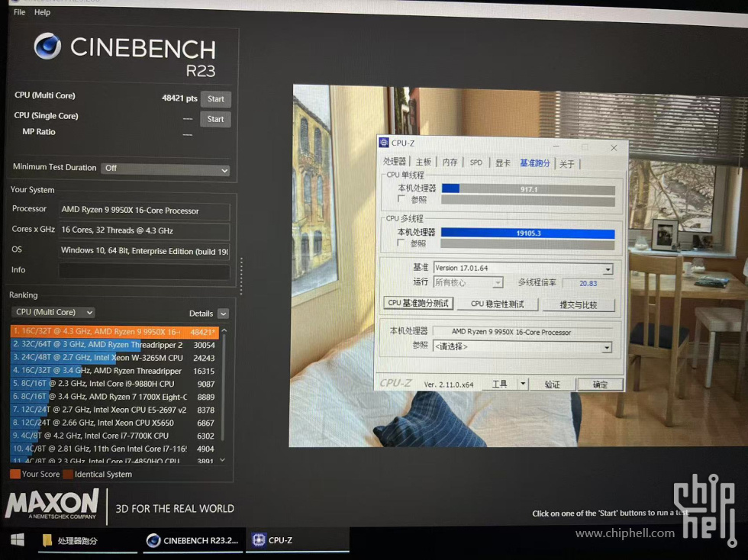Screen dimensions: 748x560
Task: Click the Identical System legend swatch
Action: tap(68, 474)
